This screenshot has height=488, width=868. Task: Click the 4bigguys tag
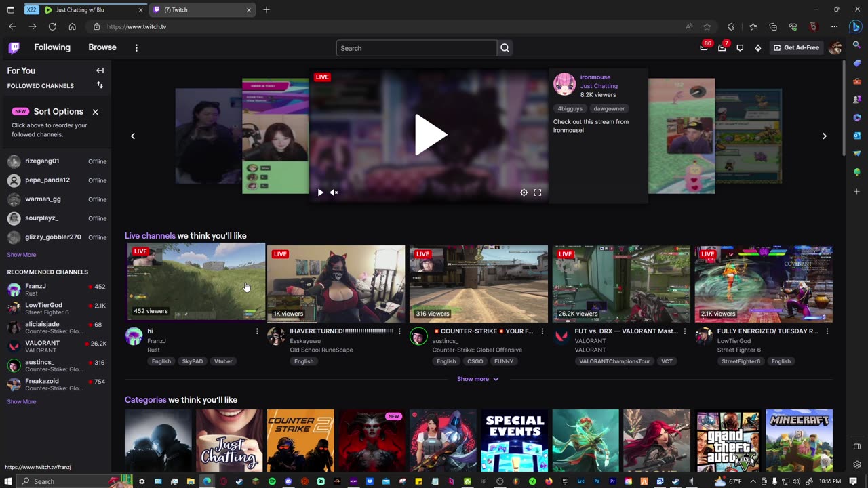(x=570, y=108)
